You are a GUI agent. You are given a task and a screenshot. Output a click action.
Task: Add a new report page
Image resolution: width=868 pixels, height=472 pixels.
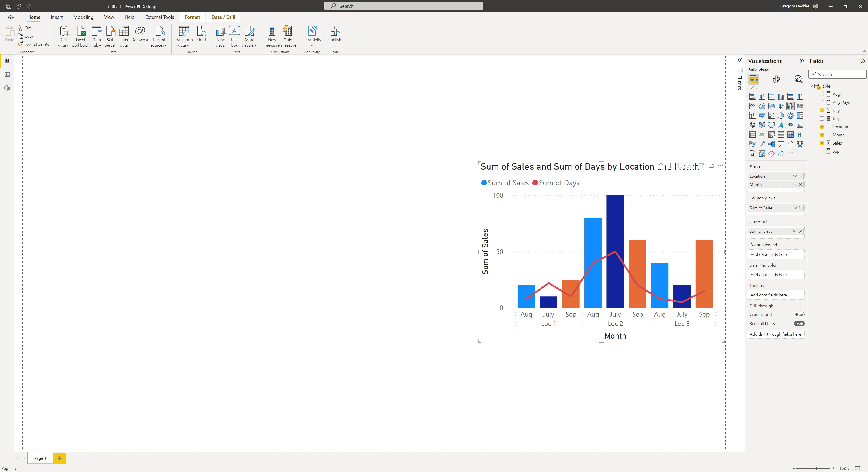click(60, 458)
